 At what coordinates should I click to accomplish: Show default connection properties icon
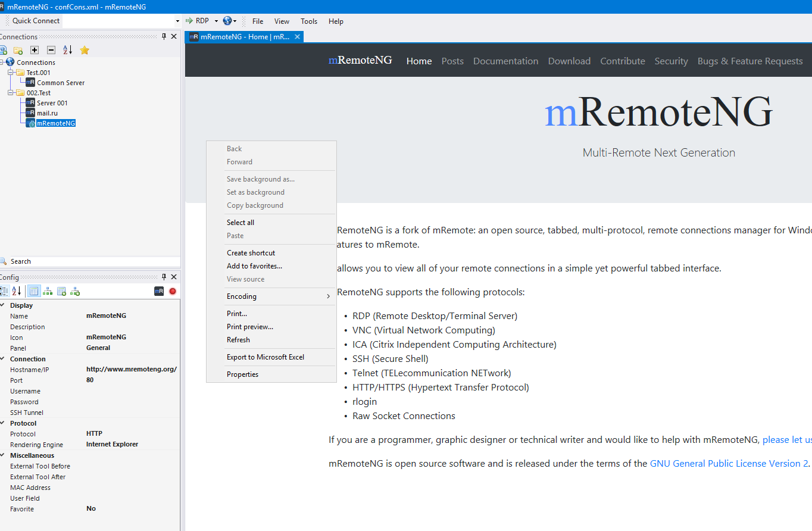click(61, 291)
